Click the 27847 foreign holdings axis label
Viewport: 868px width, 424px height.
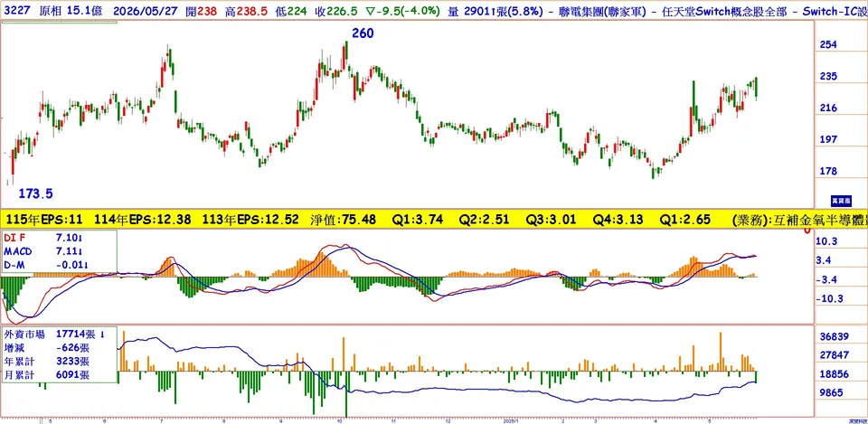[834, 354]
